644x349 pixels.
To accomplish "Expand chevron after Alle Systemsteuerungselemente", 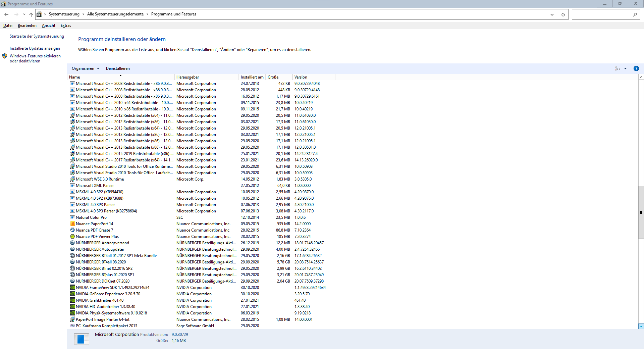I will [x=147, y=14].
